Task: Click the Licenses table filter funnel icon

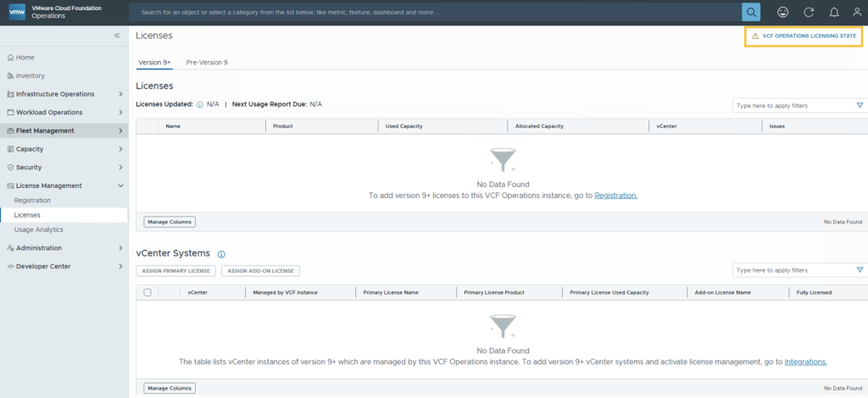Action: point(860,105)
